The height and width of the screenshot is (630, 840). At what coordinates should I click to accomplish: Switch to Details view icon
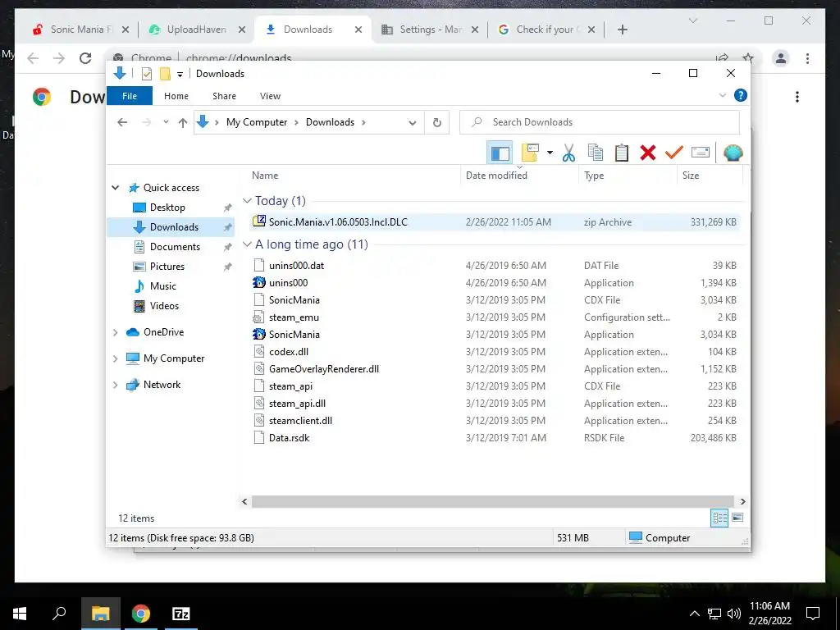coord(719,518)
